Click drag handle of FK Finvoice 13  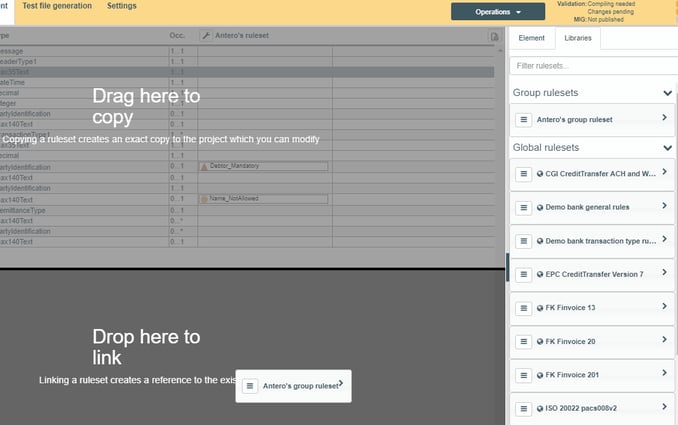coord(524,308)
